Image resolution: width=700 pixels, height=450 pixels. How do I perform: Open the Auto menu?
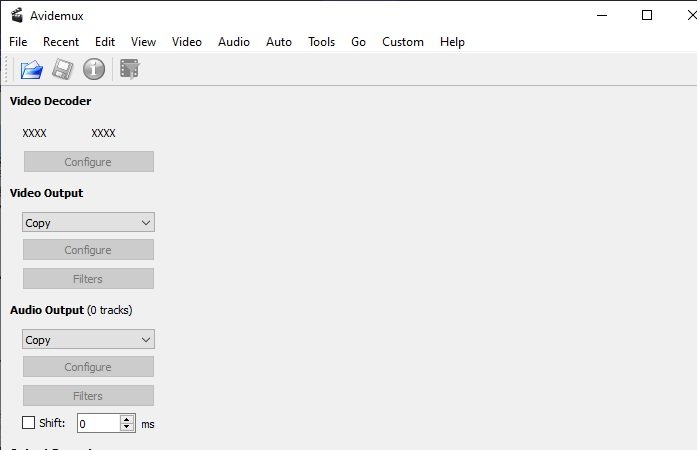pos(279,42)
